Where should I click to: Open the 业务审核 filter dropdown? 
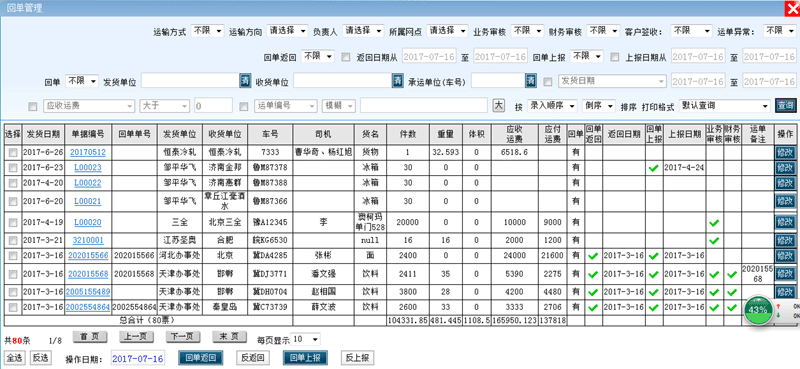[527, 31]
